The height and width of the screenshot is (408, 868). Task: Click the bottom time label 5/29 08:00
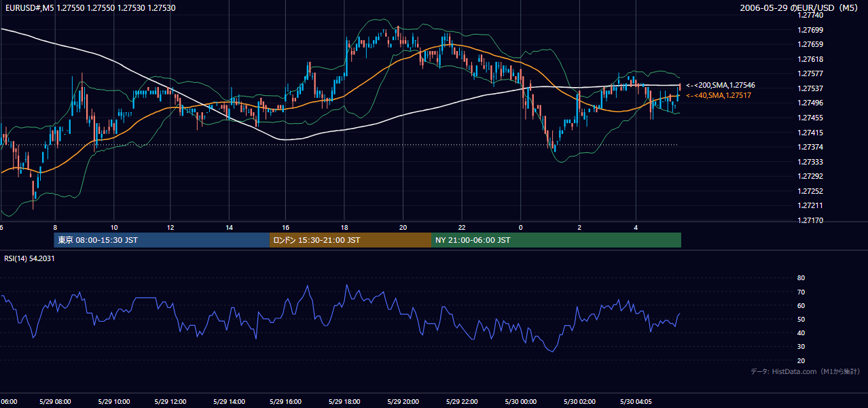pyautogui.click(x=55, y=401)
